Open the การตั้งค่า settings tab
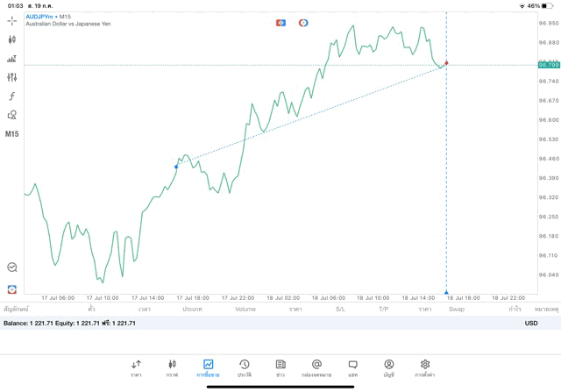561x392 pixels. [x=425, y=367]
